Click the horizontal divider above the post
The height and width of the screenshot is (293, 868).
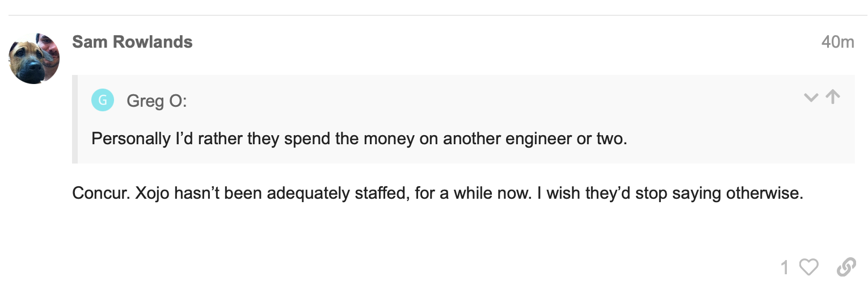click(x=434, y=15)
